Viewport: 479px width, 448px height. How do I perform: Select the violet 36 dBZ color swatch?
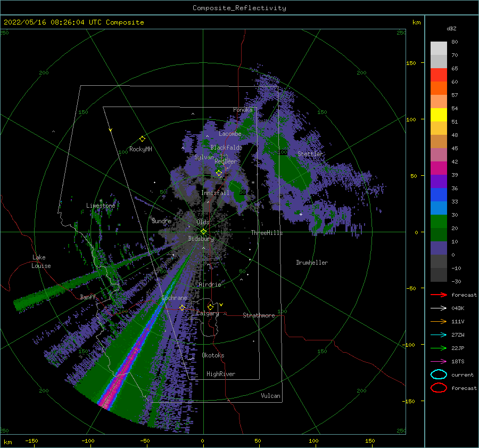439,181
